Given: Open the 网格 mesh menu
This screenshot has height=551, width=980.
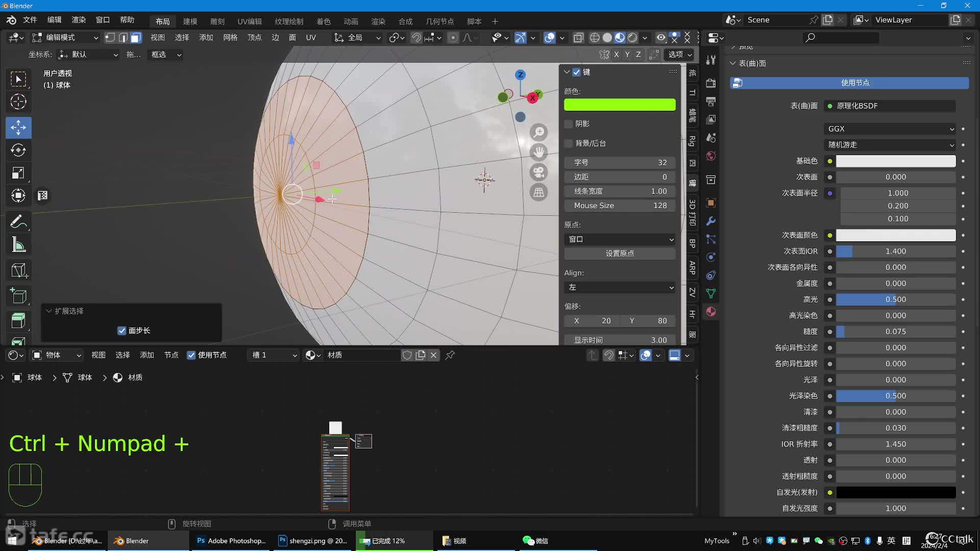Looking at the screenshot, I should [x=230, y=37].
